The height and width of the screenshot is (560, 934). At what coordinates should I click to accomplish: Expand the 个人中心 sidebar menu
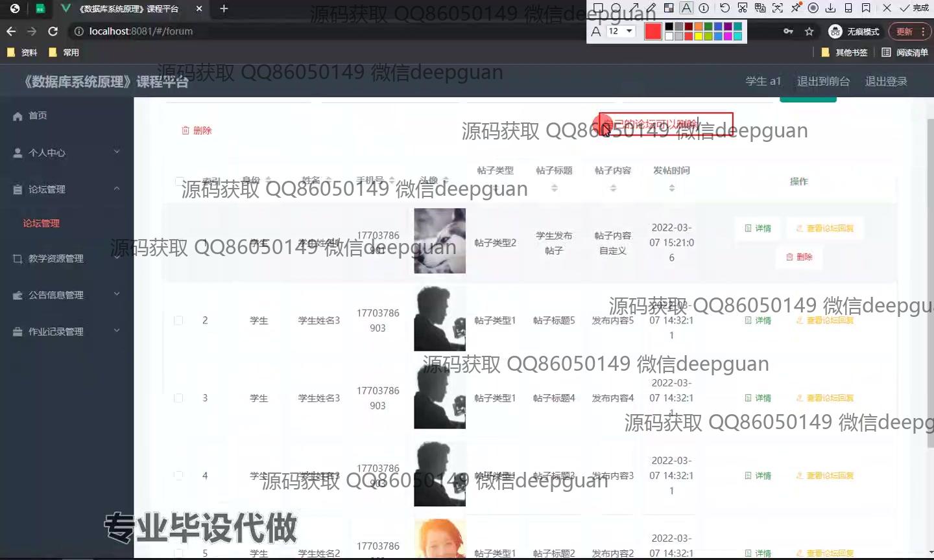coord(67,152)
